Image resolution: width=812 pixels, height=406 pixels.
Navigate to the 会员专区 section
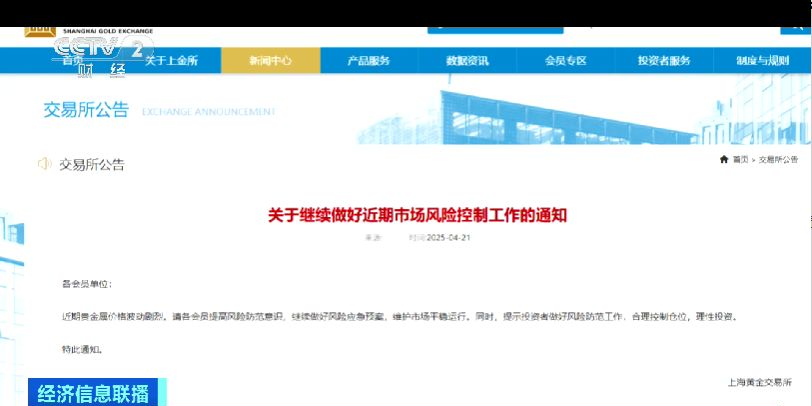pos(565,61)
